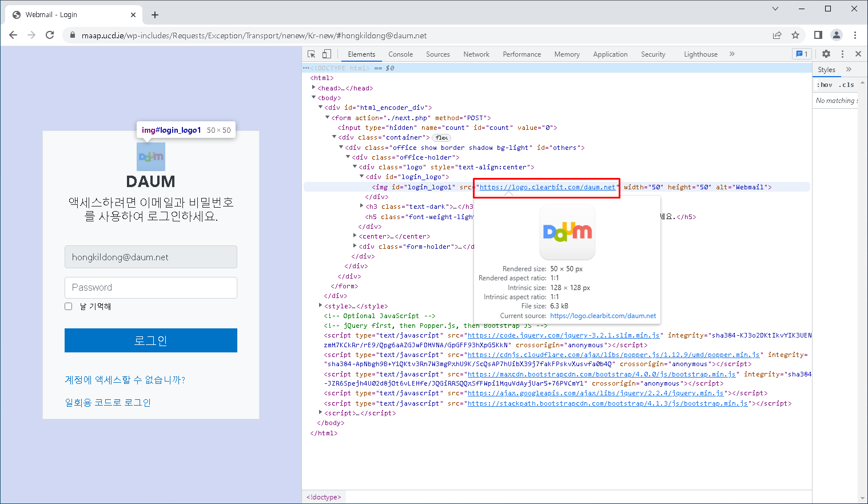The image size is (868, 504).
Task: Click the flex badge on container div
Action: 441,137
